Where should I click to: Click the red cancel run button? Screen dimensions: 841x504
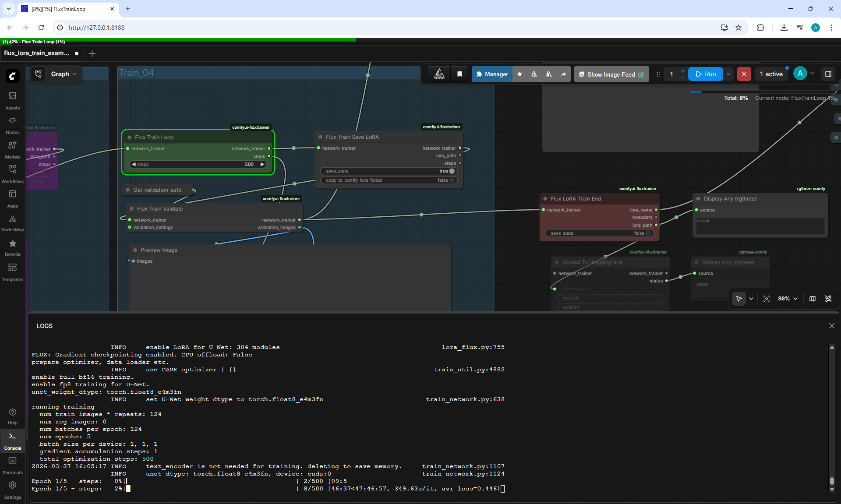point(744,74)
